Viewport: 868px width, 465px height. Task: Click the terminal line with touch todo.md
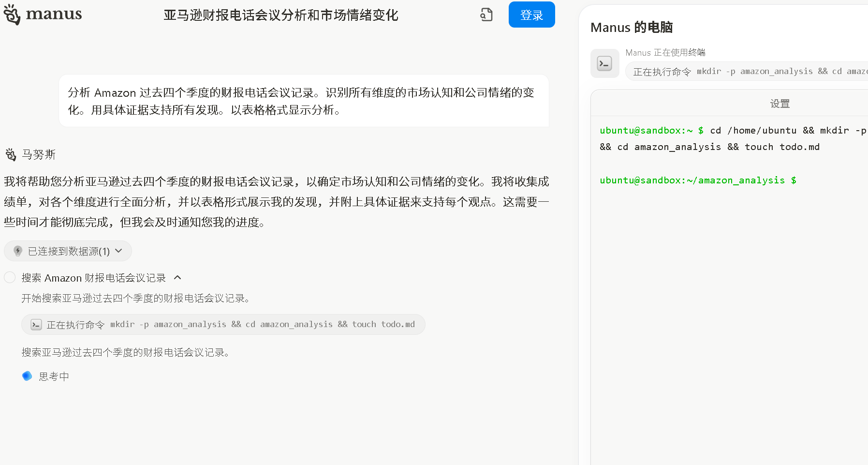coord(710,147)
